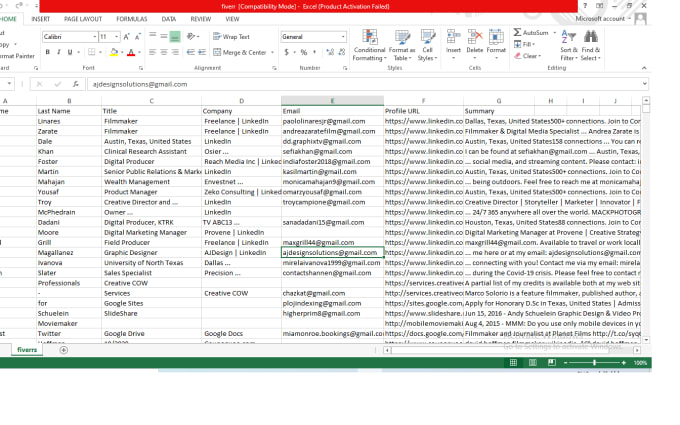The image size is (680, 425).
Task: Expand the font color dropdown arrow
Action: [x=139, y=52]
